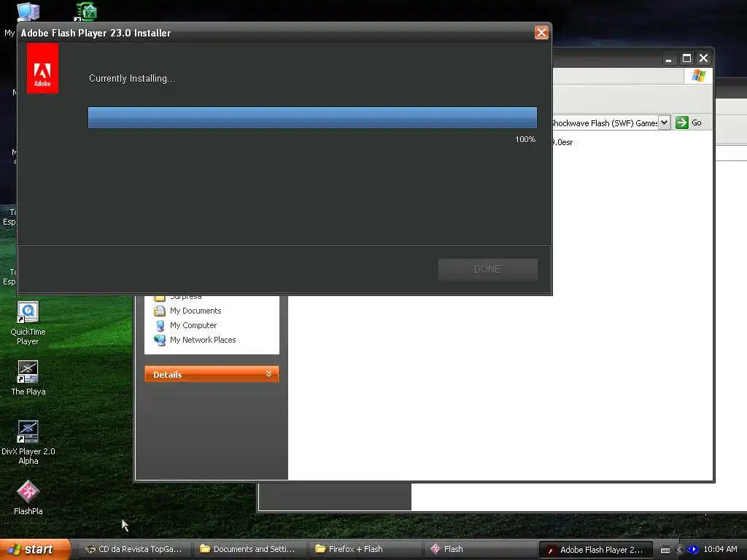Open My Computer link in Other Places
The height and width of the screenshot is (560, 747).
193,325
